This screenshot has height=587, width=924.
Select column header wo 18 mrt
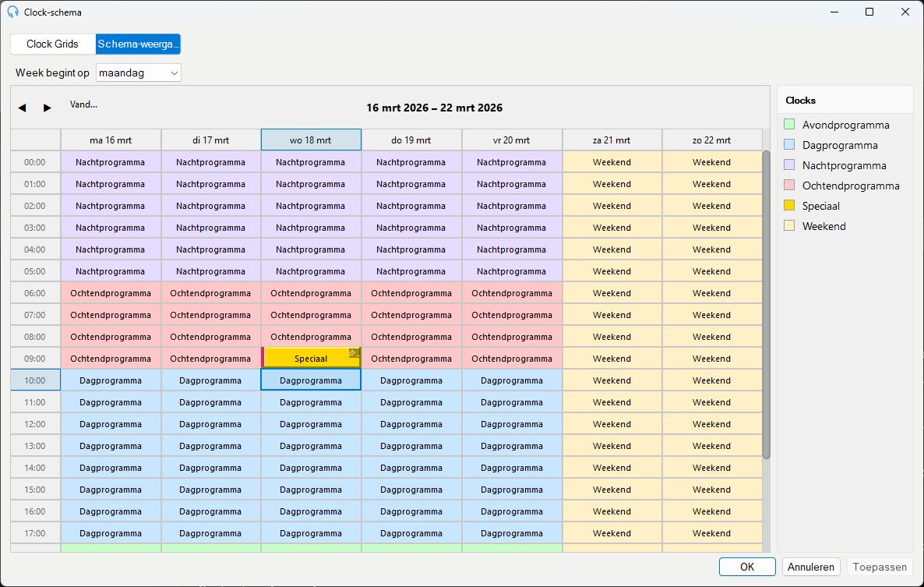coord(311,140)
